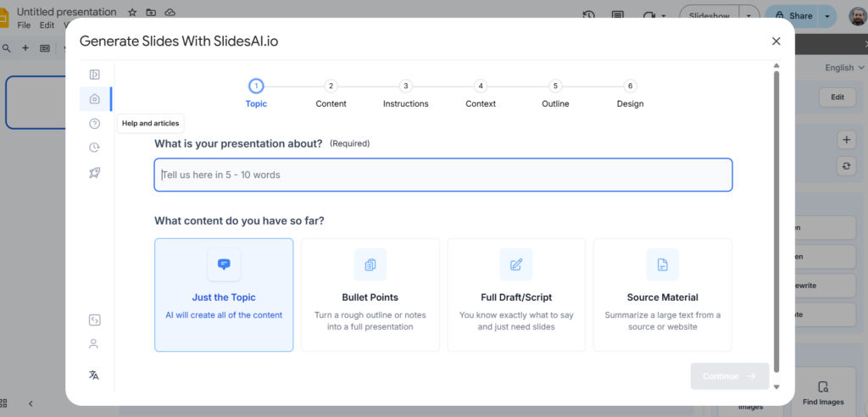868x417 pixels.
Task: Select the Source Material content option
Action: click(662, 294)
